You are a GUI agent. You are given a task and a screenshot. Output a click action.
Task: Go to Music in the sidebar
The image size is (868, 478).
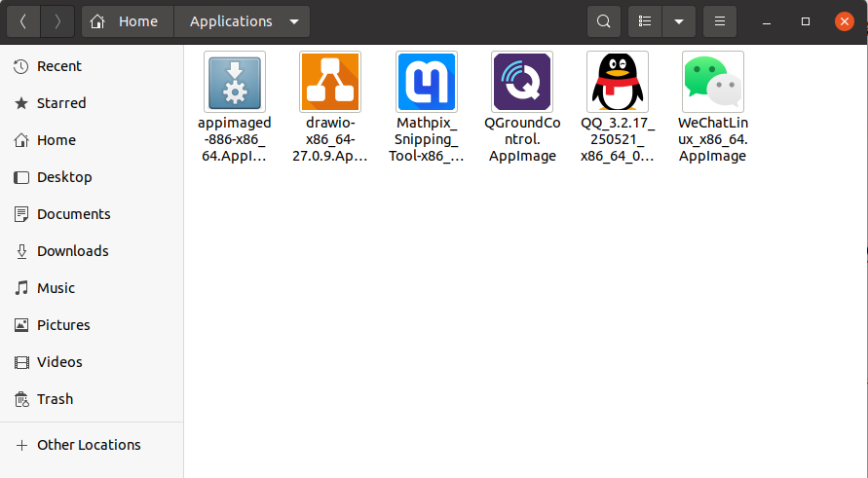92,288
